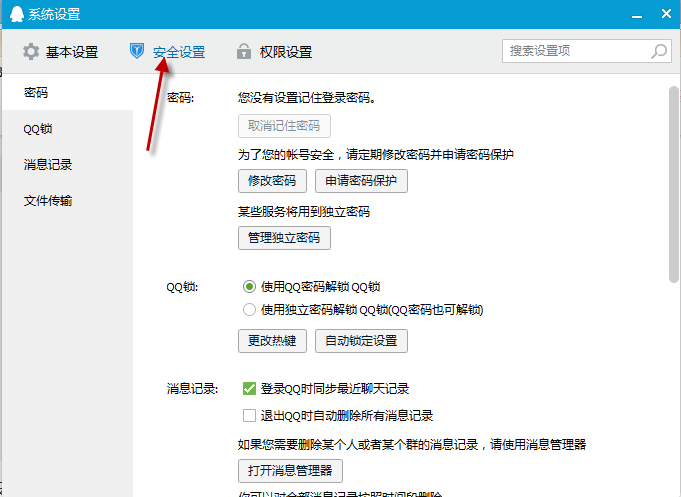Click the 更改热键 button

[x=272, y=341]
